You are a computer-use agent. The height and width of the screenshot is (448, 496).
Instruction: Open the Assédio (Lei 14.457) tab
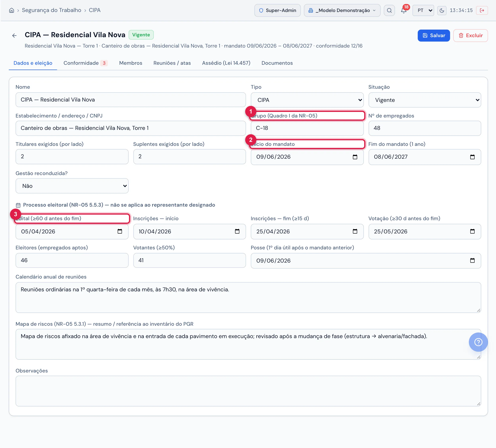[226, 63]
